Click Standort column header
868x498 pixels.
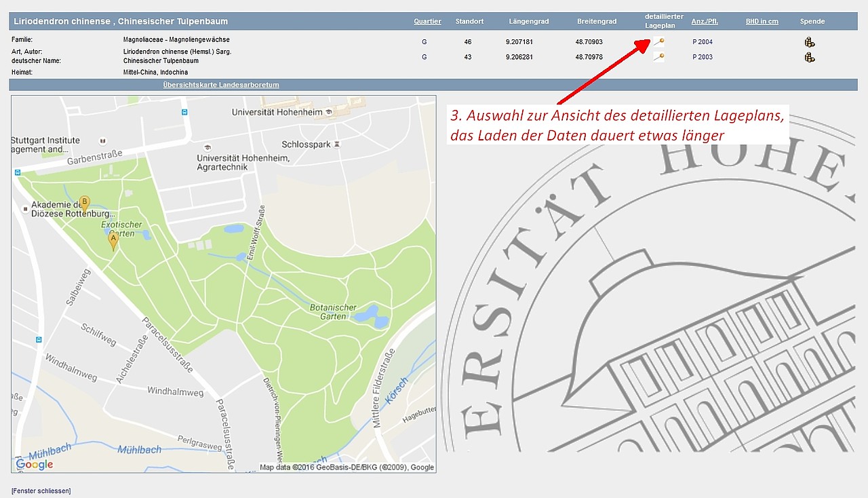469,22
